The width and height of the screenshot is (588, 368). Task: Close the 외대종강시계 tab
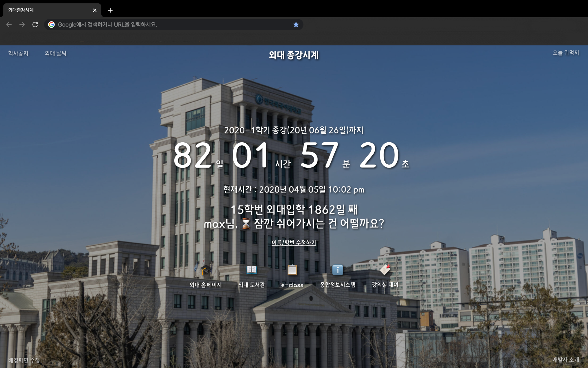pyautogui.click(x=95, y=10)
